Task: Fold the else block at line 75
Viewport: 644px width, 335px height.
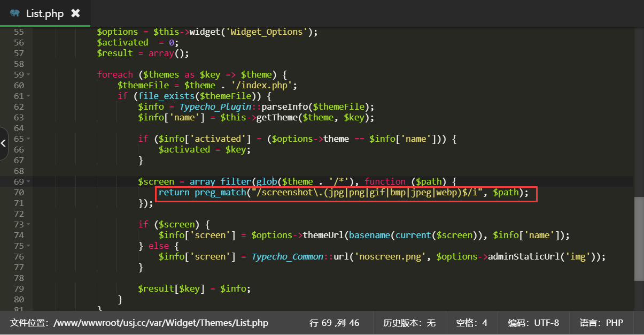Action: tap(28, 246)
